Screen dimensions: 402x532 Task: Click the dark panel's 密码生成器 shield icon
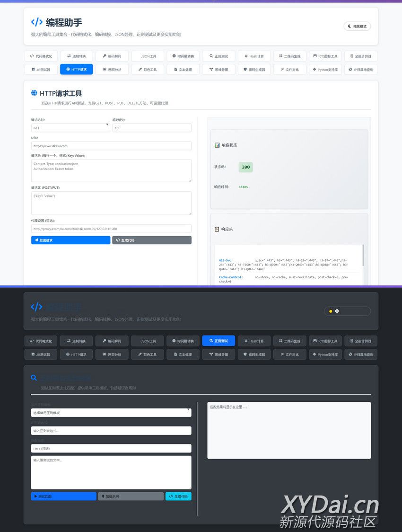click(x=245, y=354)
